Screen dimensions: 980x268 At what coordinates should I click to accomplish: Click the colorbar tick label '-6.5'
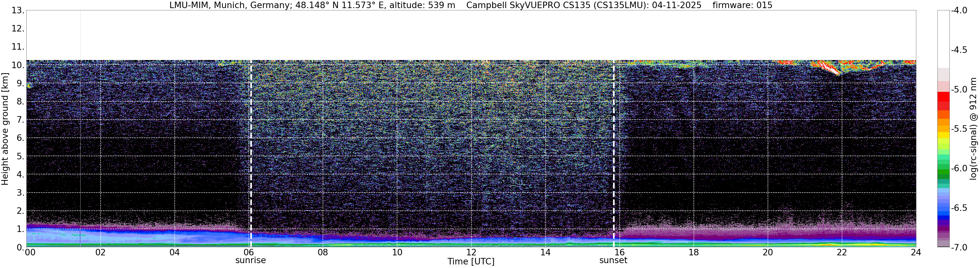[960, 208]
